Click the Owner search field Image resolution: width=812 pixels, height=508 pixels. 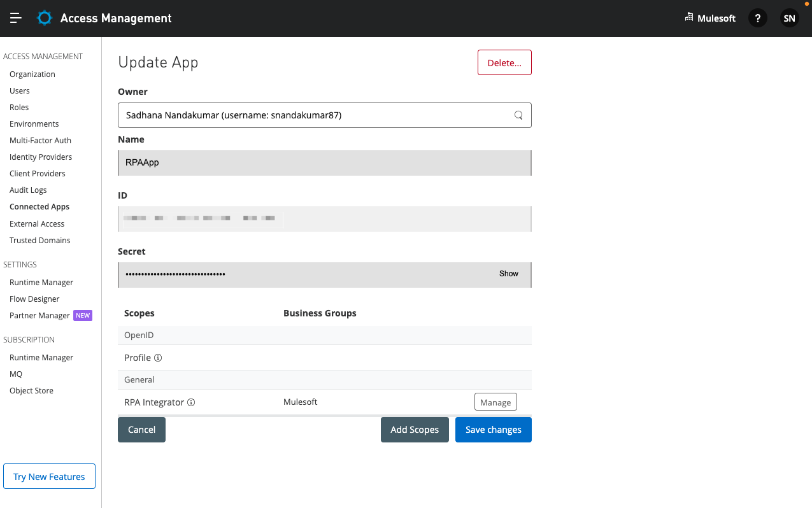tap(325, 115)
